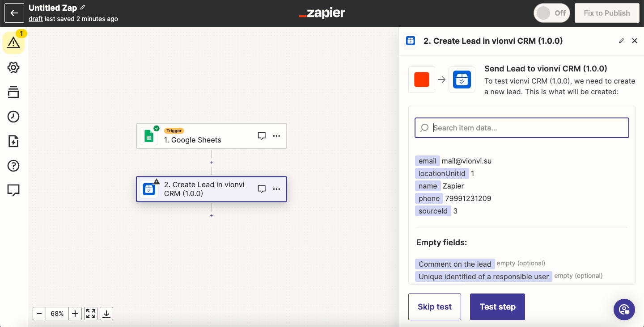Fit the Zap to view
Screen dimensions: 644x327
point(91,314)
